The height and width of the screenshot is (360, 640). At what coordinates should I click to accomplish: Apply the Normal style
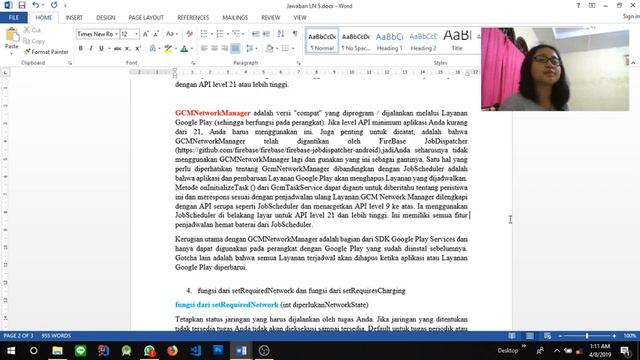322,41
